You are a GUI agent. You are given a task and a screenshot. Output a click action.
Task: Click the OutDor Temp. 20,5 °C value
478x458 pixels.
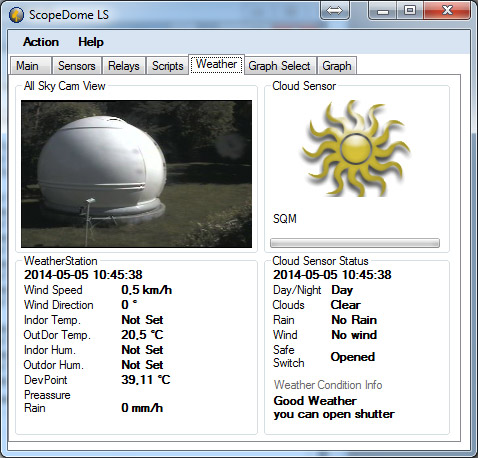[142, 335]
